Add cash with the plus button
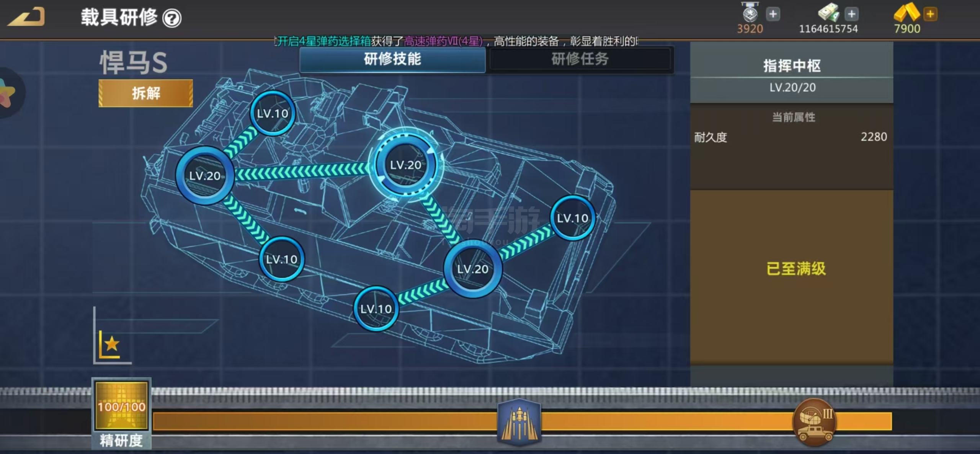The width and height of the screenshot is (980, 454). pyautogui.click(x=851, y=14)
